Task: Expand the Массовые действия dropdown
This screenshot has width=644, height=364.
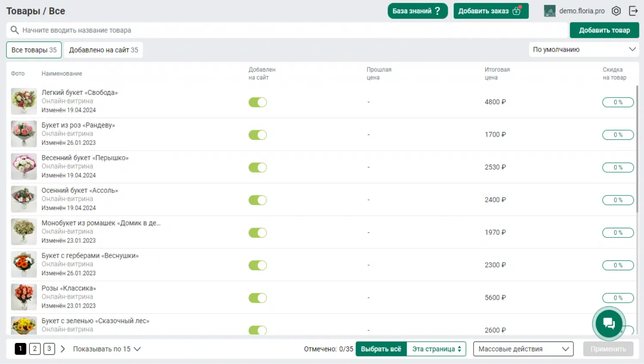Action: (x=523, y=349)
